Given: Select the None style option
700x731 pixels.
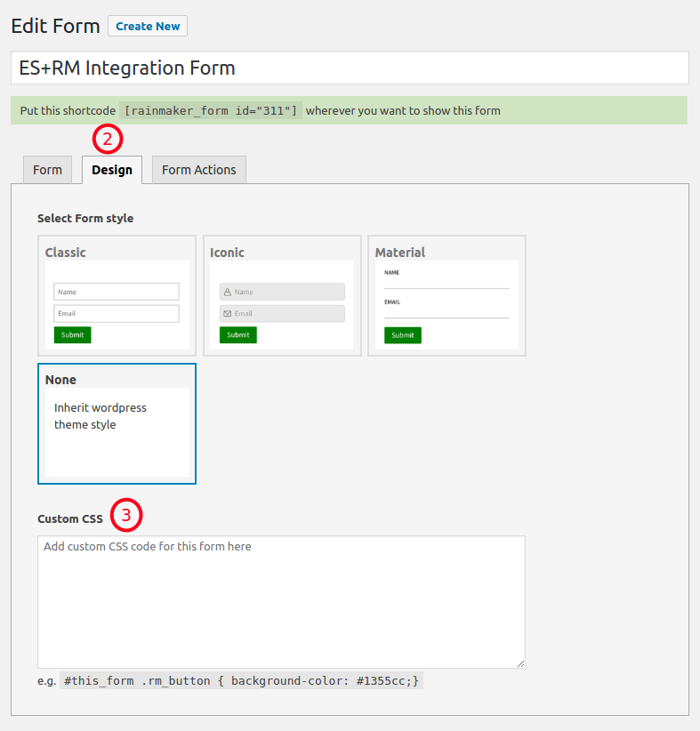Looking at the screenshot, I should click(x=117, y=424).
